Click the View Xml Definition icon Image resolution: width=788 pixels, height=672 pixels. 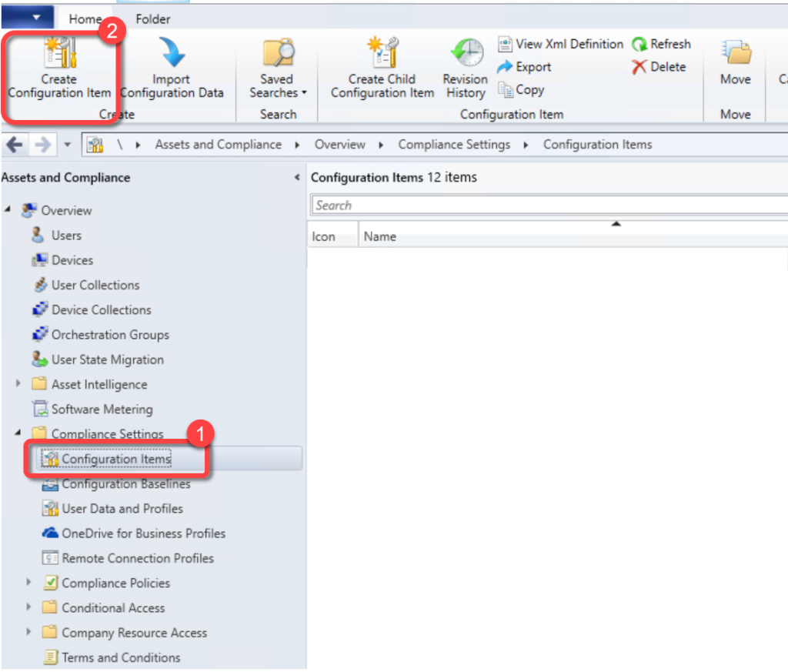click(506, 44)
